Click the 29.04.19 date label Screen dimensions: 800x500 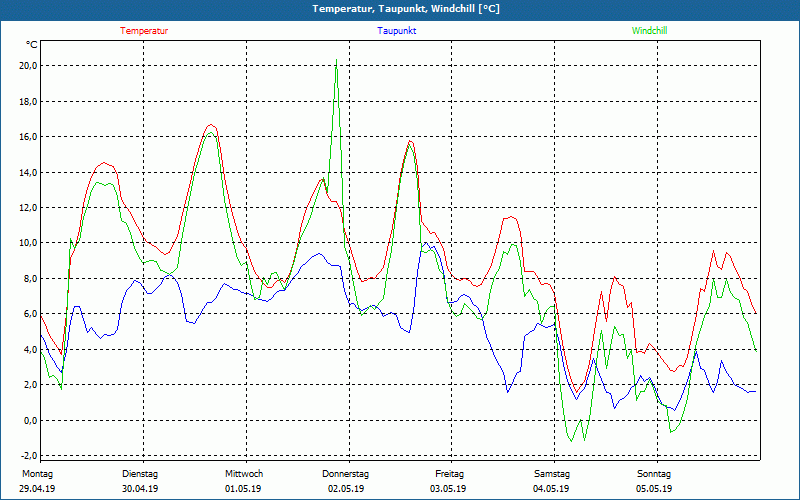[x=38, y=489]
